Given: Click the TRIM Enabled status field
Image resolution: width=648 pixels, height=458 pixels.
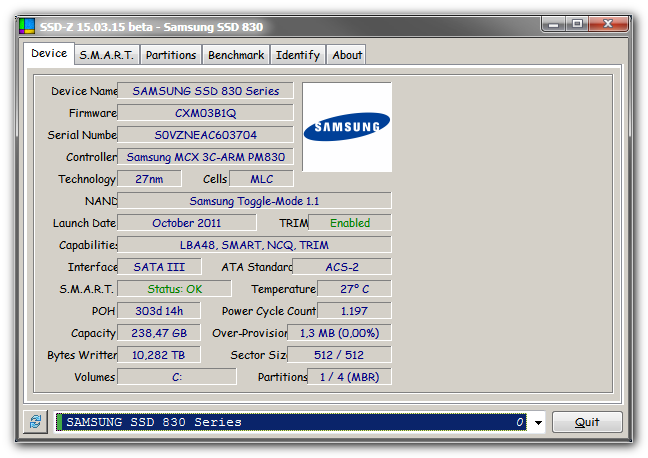Looking at the screenshot, I should [350, 223].
